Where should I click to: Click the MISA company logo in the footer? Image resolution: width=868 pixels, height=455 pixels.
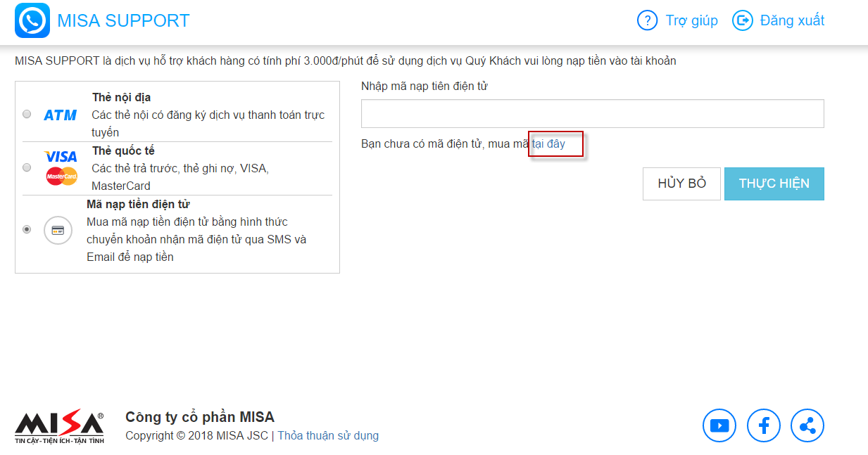coord(59,426)
